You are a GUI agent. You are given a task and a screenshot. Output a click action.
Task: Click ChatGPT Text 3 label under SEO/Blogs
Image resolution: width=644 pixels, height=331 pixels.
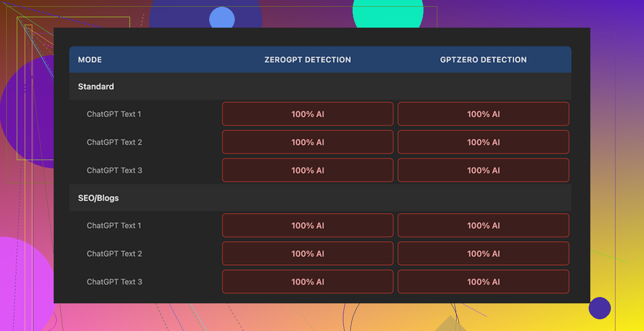pyautogui.click(x=114, y=282)
